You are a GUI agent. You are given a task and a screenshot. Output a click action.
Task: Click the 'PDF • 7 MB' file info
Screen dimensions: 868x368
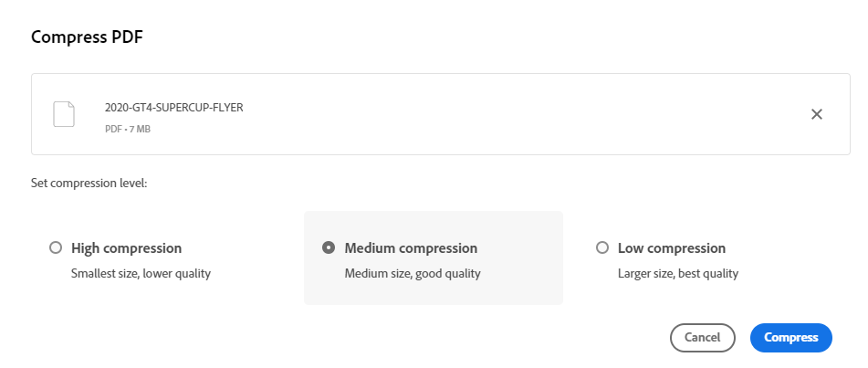click(128, 129)
